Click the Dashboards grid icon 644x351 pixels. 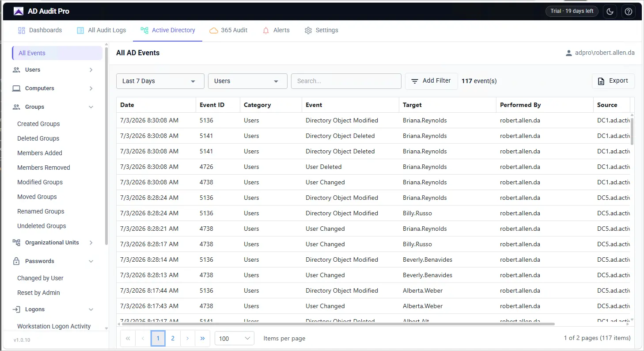click(22, 31)
